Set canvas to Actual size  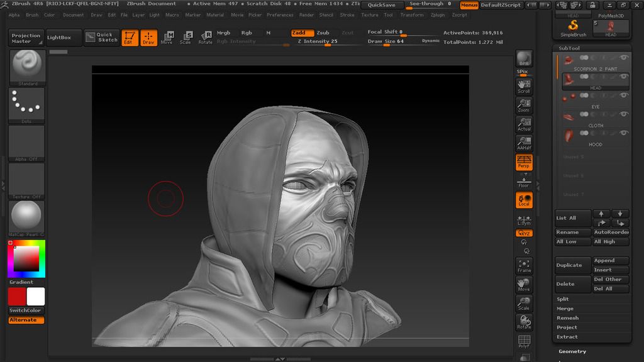point(524,124)
